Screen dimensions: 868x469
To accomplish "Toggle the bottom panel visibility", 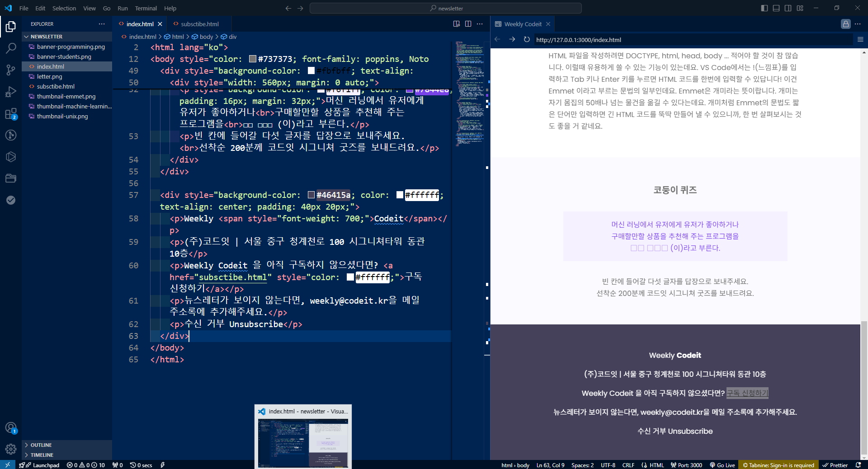I will (776, 8).
